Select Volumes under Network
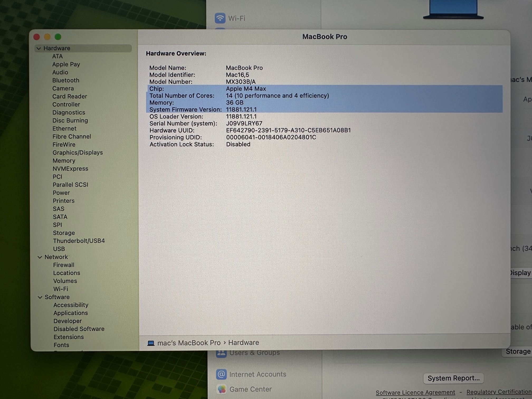 coord(65,281)
